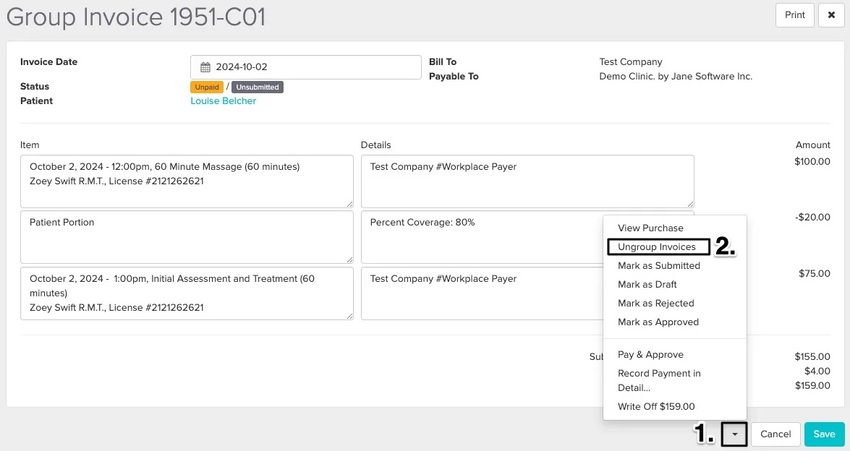This screenshot has width=850, height=451.
Task: Click the Cancel button
Action: click(x=776, y=434)
